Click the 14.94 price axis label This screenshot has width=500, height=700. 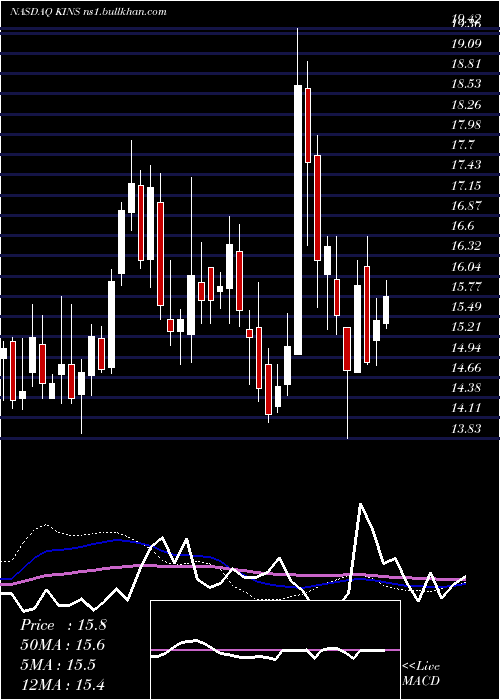click(x=466, y=347)
